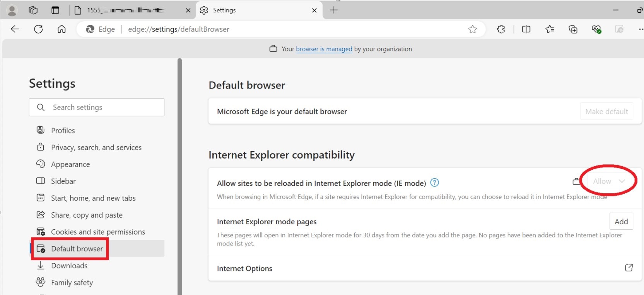Screen dimensions: 644x295
Task: Select the Settings tab
Action: (x=260, y=10)
